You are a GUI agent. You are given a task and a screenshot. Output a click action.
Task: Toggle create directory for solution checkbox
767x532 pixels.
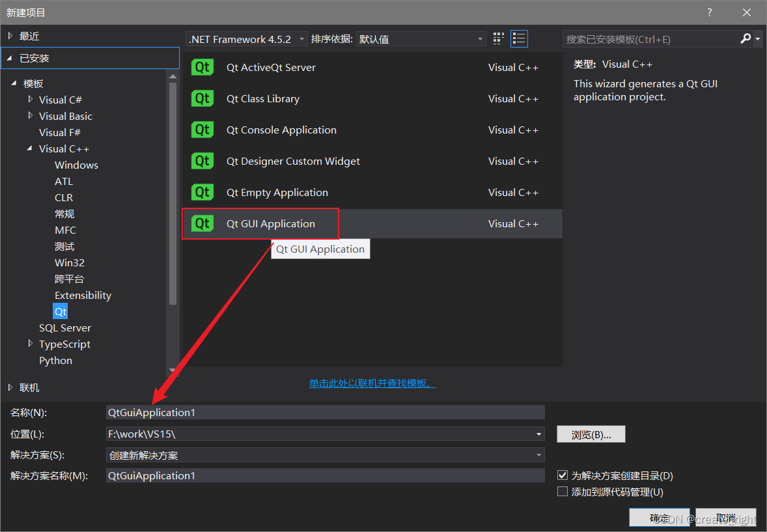(x=563, y=475)
